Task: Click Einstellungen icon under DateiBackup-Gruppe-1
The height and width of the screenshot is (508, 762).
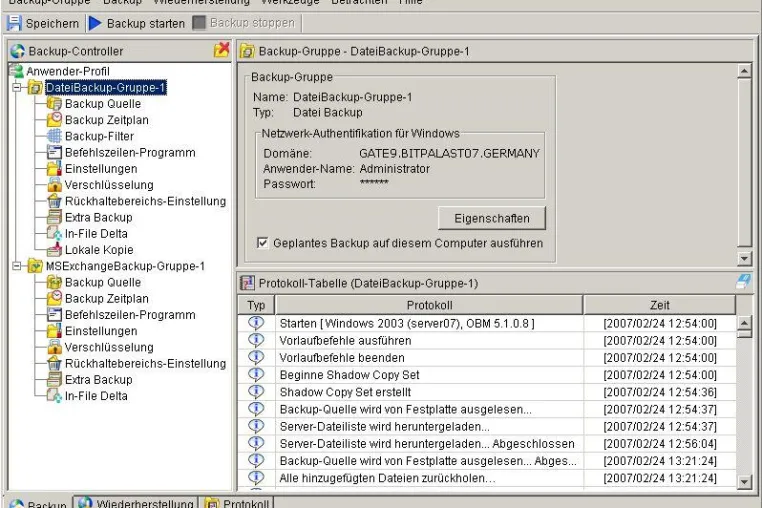Action: point(54,169)
